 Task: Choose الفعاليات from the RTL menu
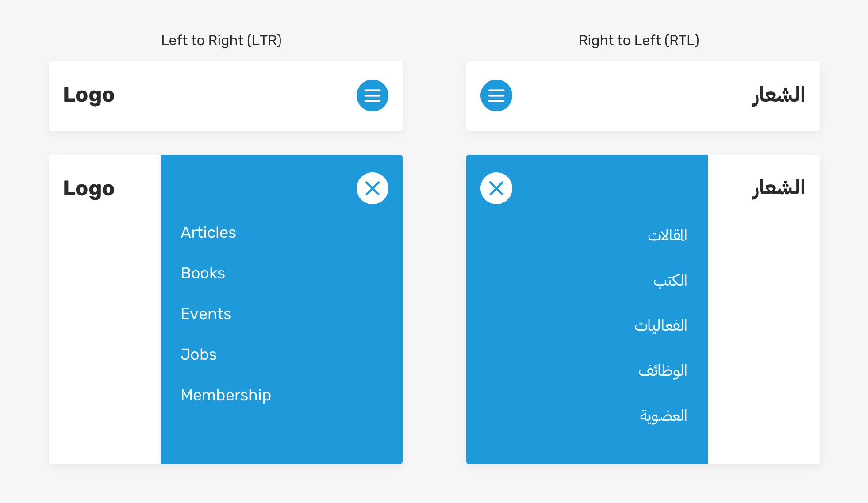[x=661, y=325]
